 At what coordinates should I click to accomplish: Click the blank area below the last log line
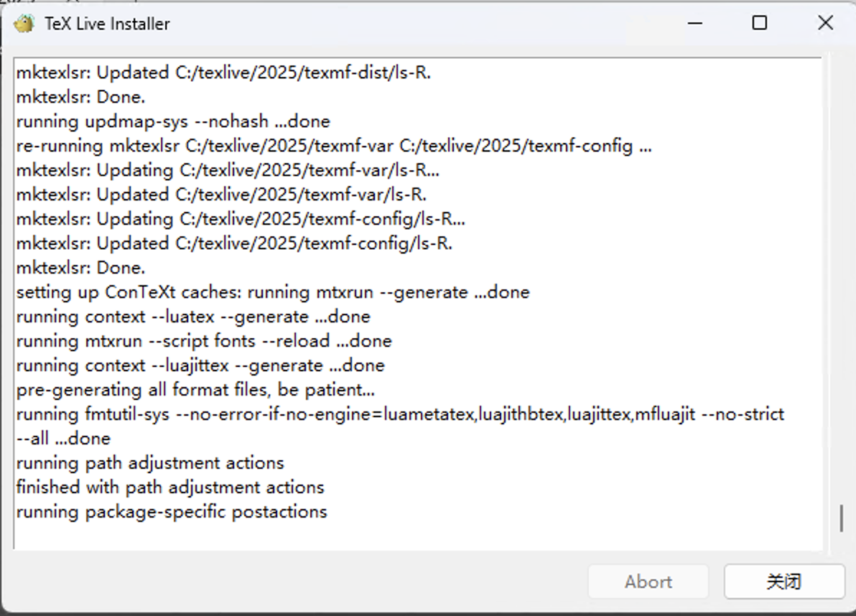pyautogui.click(x=418, y=536)
